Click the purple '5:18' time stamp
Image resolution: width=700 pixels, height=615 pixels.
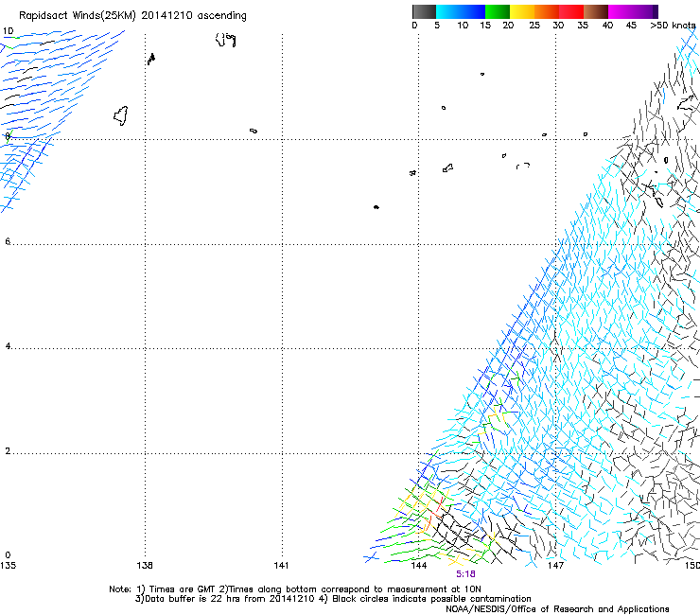coord(465,574)
